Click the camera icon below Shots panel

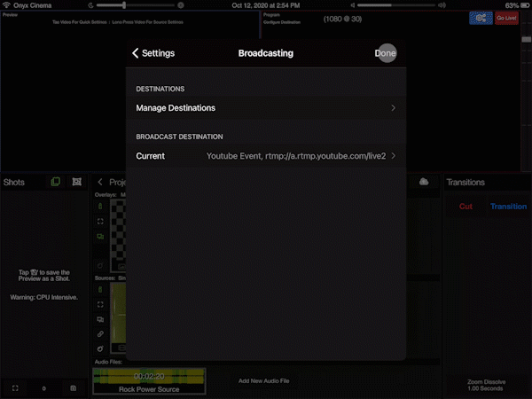pos(73,388)
